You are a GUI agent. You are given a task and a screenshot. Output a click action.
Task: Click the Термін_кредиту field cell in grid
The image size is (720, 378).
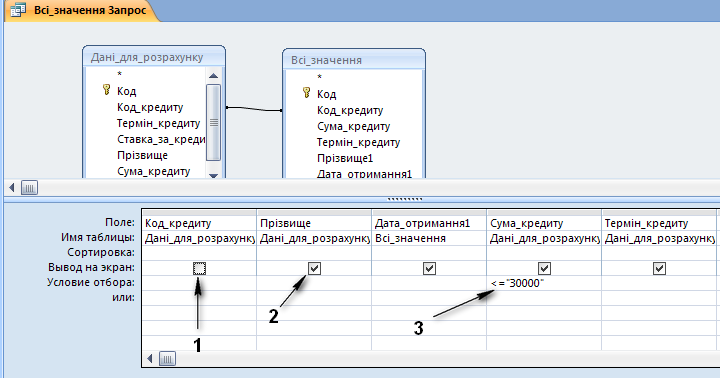[x=659, y=223]
